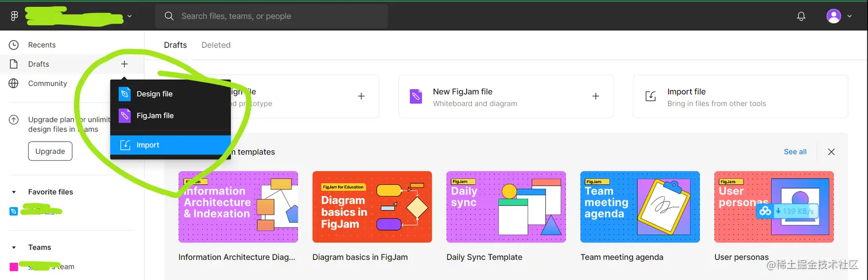Open Drafts in the sidebar
868x280 pixels.
[38, 64]
